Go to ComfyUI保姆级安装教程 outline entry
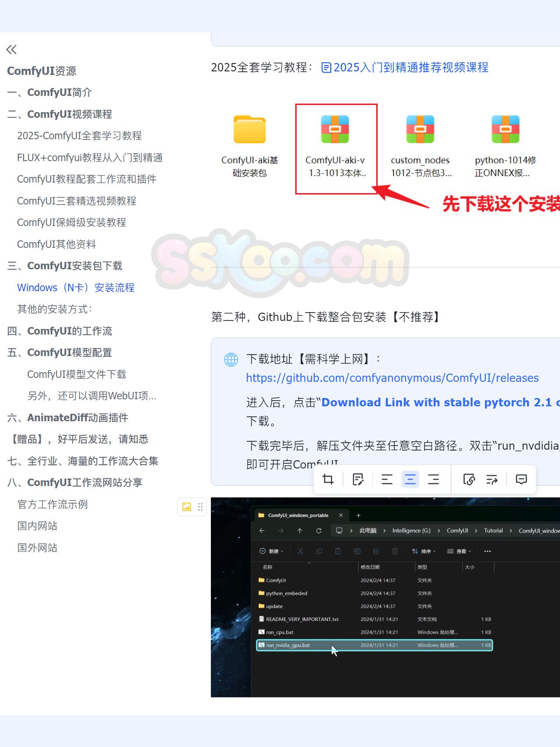This screenshot has height=747, width=560. point(71,222)
